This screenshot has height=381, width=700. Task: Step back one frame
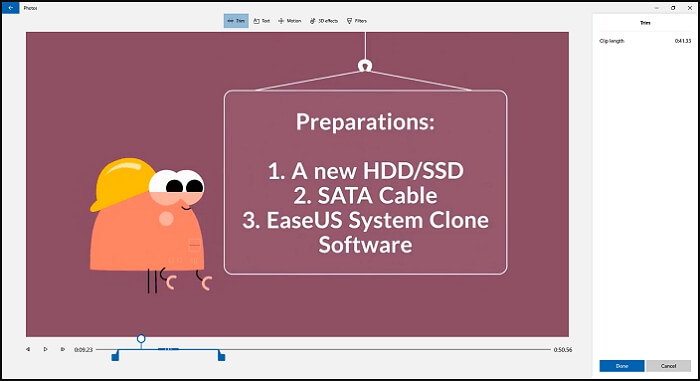click(28, 349)
